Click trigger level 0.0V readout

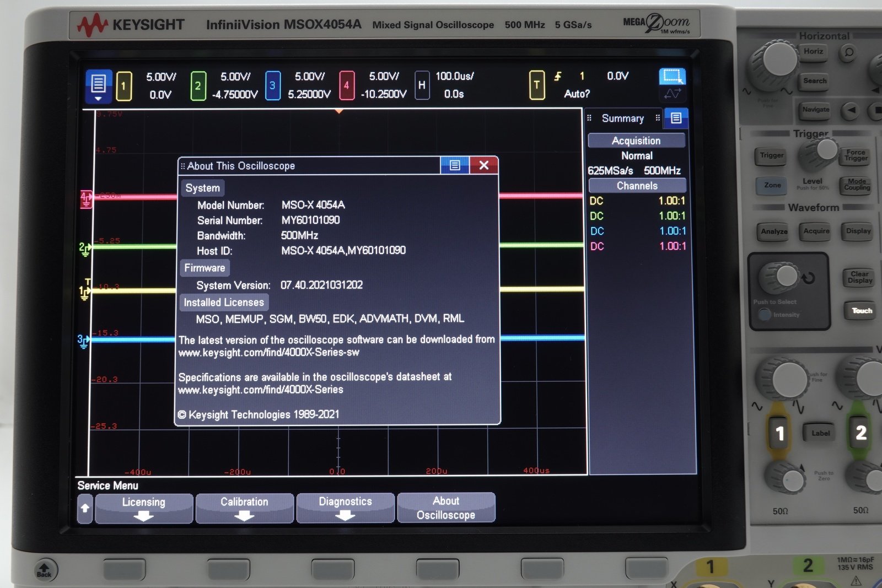tap(617, 76)
